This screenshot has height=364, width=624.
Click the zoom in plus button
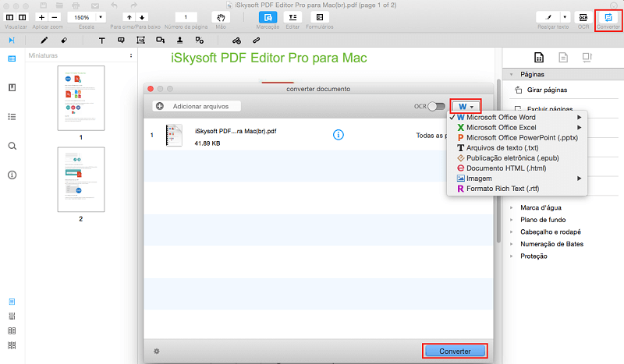click(x=41, y=17)
